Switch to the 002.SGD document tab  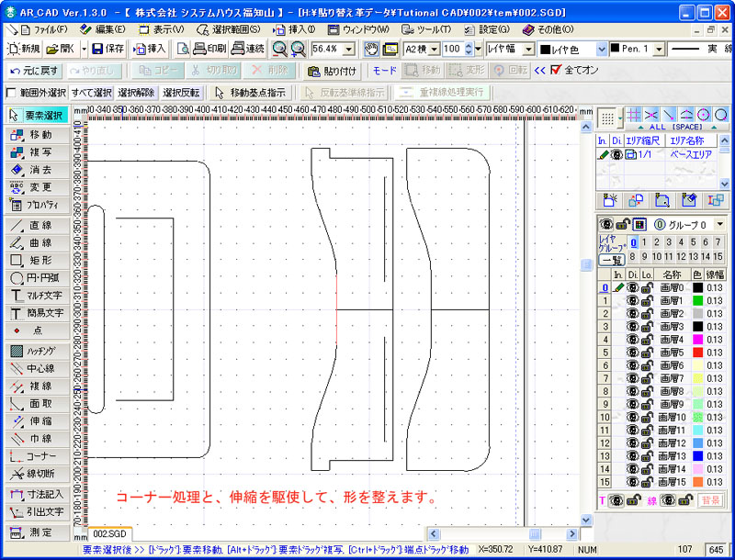pos(109,533)
